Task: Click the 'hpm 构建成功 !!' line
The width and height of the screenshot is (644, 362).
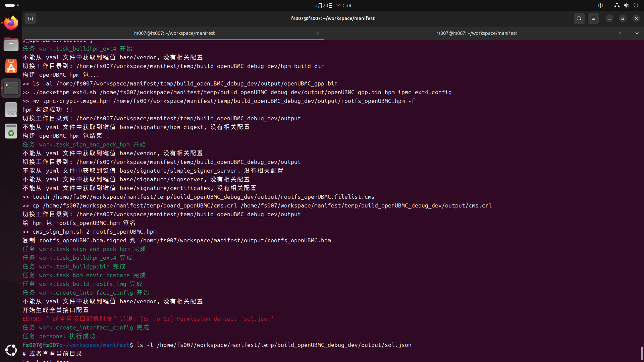Action: coord(48,110)
